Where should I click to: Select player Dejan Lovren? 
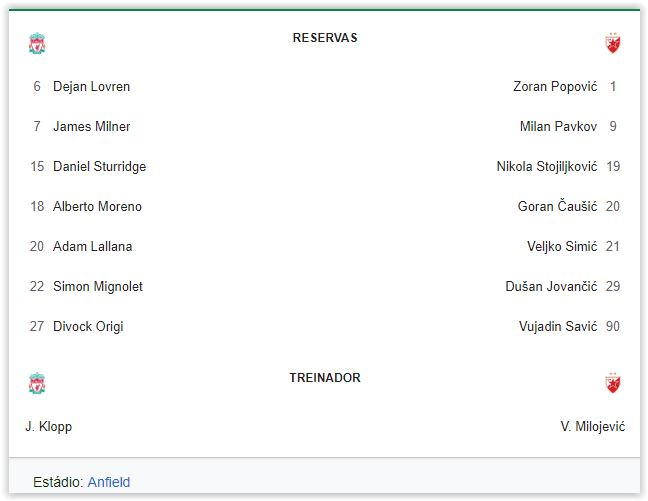pos(91,86)
